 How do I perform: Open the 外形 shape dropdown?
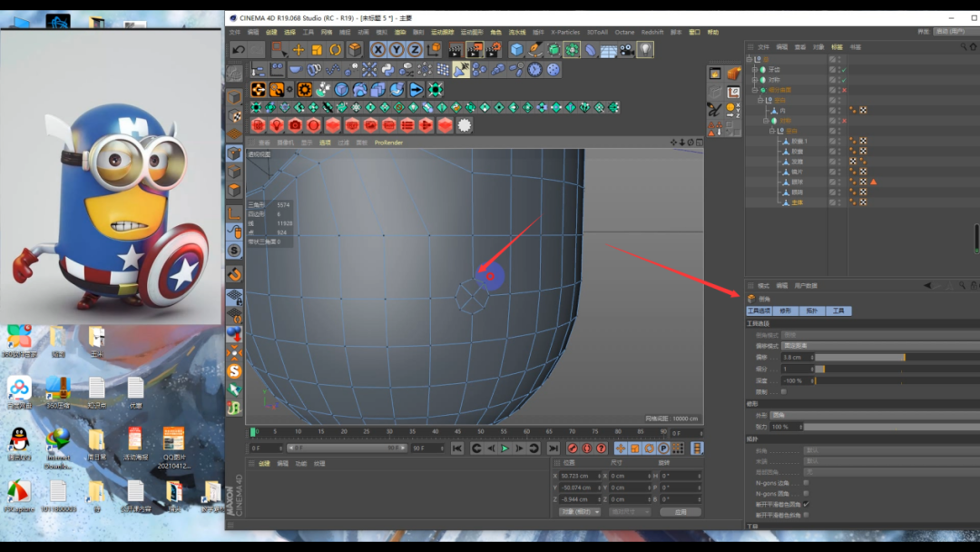875,415
